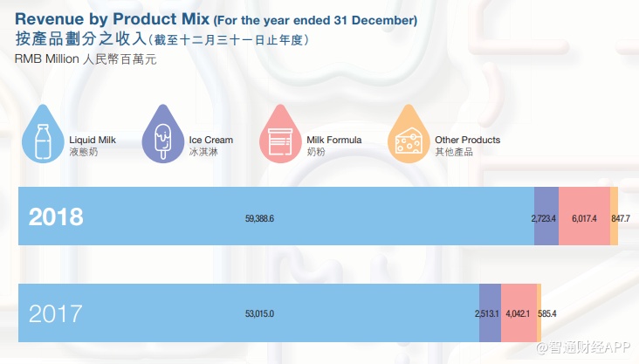This screenshot has height=364, width=639.
Task: Click the 2018 ice cream segment 2,723.4
Action: 546,217
